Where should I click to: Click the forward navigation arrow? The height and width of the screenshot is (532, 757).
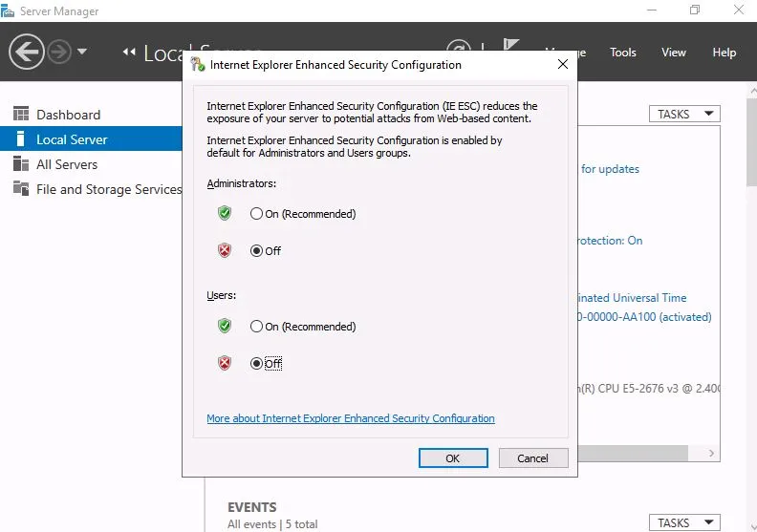pyautogui.click(x=60, y=52)
